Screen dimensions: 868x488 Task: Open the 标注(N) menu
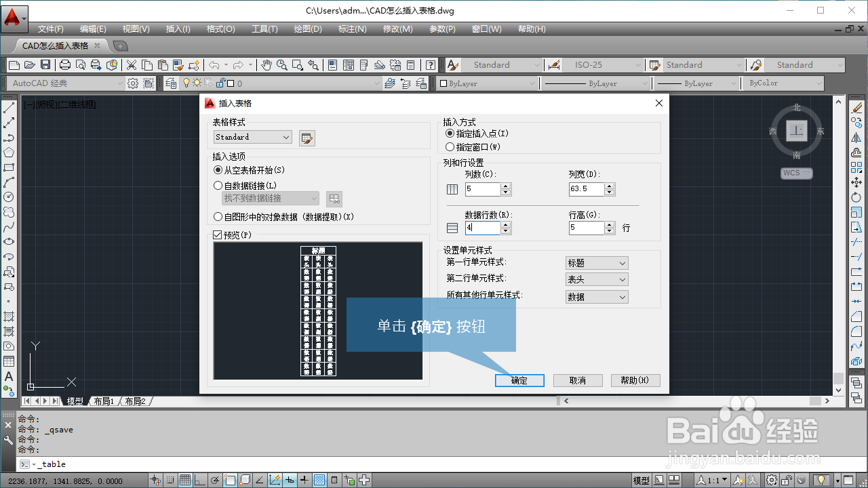(x=352, y=29)
